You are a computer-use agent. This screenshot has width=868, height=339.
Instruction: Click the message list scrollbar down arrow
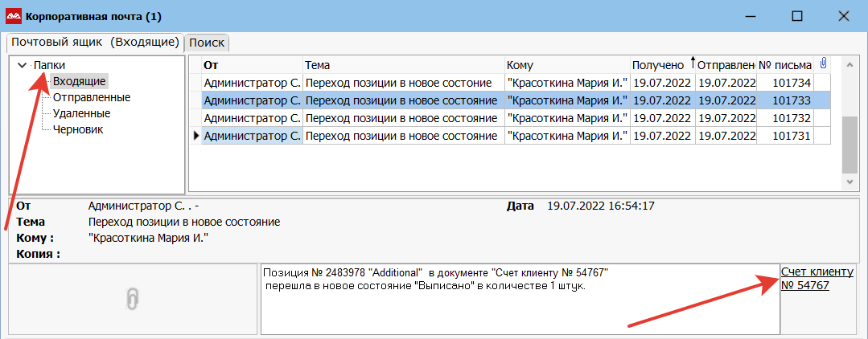coord(849,182)
